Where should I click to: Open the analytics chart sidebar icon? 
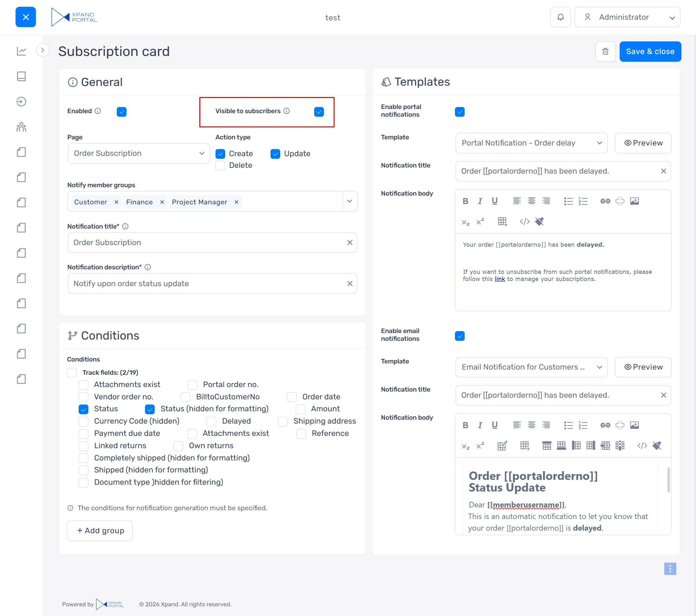click(x=21, y=51)
